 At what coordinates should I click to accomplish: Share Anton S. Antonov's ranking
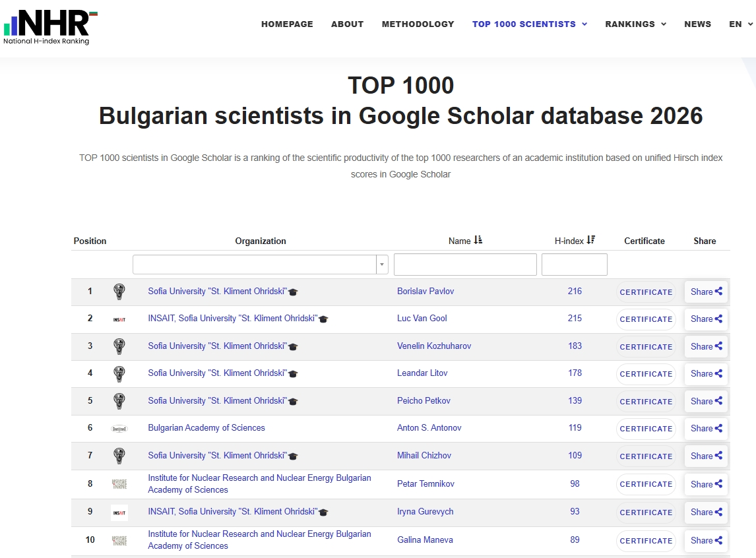[706, 428]
